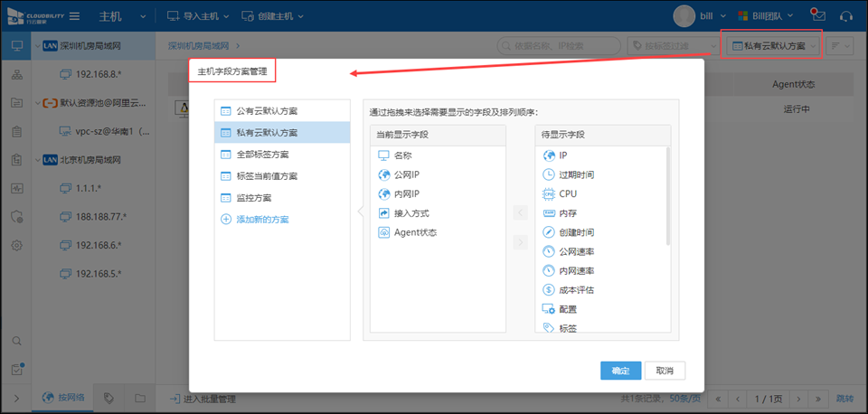Open the 创建主机 dropdown

tap(272, 16)
